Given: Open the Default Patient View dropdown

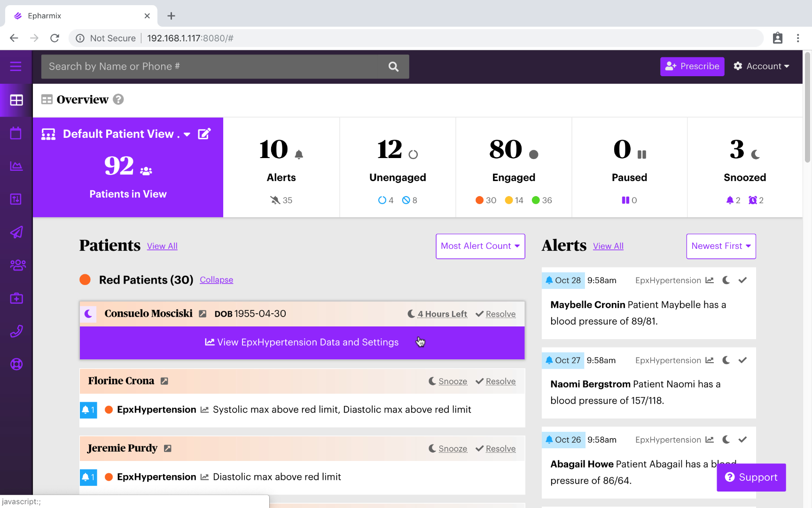Looking at the screenshot, I should pos(187,135).
